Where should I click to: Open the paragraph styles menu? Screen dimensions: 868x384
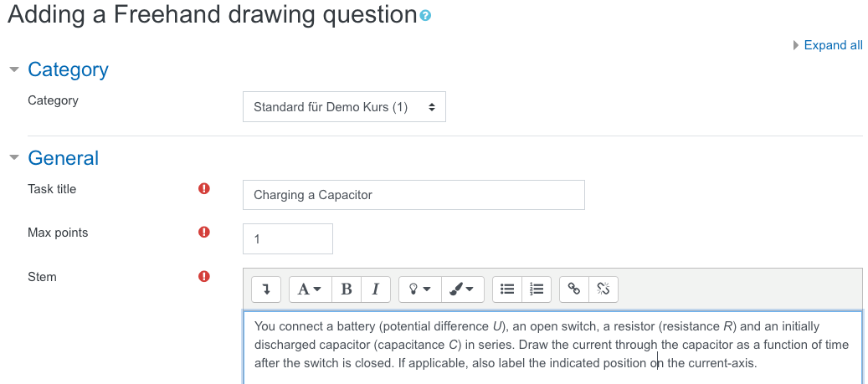pyautogui.click(x=310, y=289)
